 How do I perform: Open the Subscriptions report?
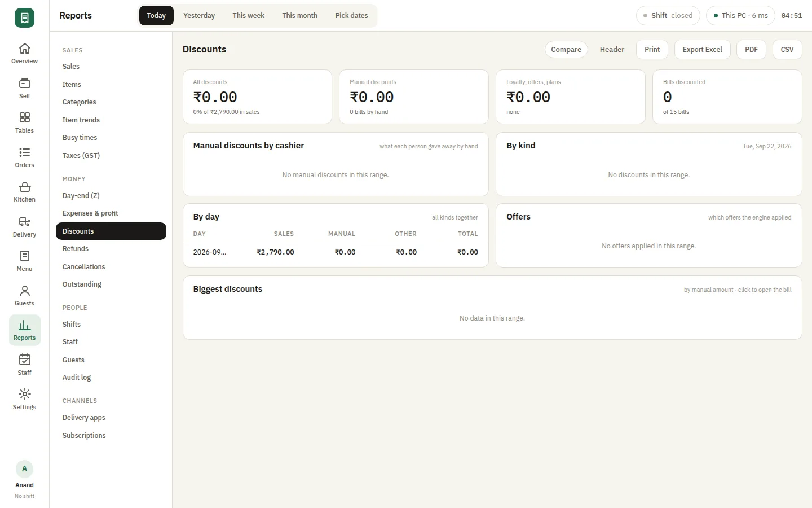click(111, 436)
